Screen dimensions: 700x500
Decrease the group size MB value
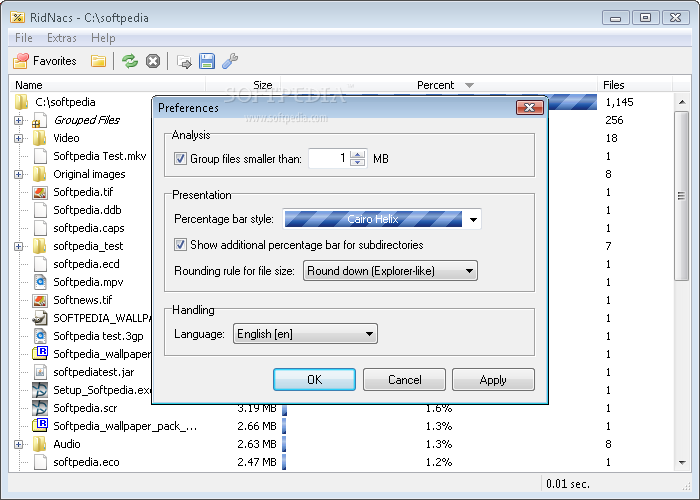coord(358,162)
